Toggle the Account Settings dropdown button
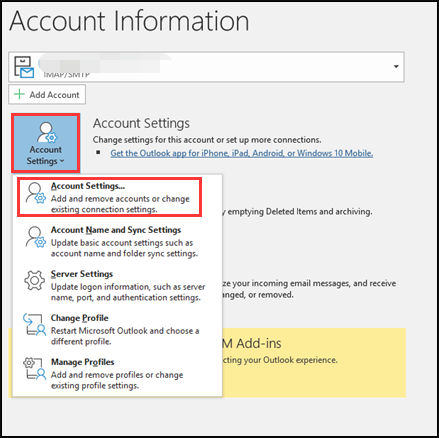The image size is (439, 438). coord(46,143)
